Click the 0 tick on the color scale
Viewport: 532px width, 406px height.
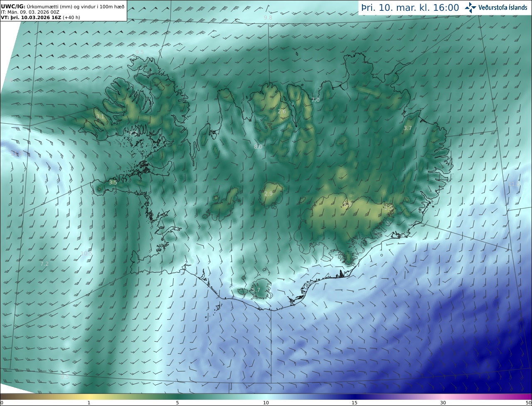click(2, 403)
